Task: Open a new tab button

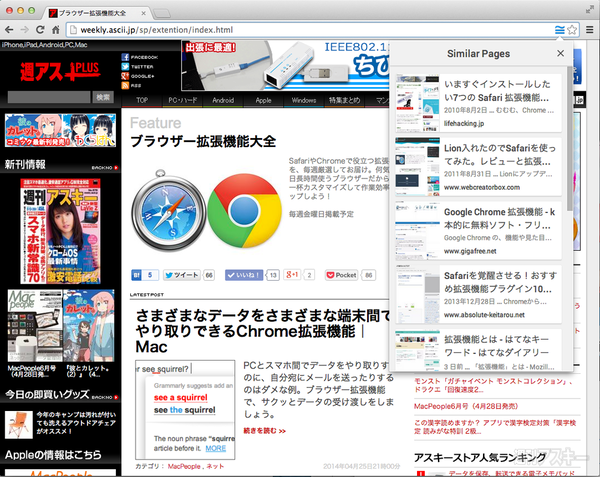Action: click(162, 14)
